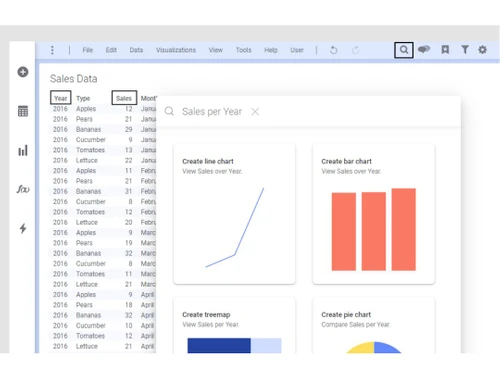Click the plus add icon in sidebar
The height and width of the screenshot is (375, 500).
[x=23, y=72]
